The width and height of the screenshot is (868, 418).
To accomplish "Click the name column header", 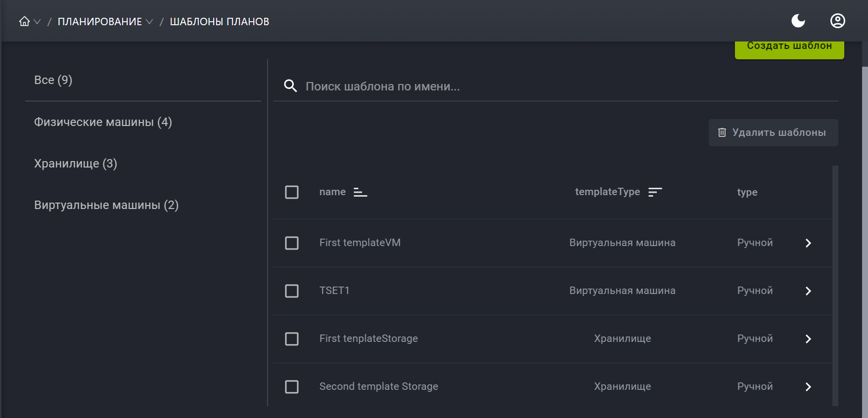I will tap(332, 192).
